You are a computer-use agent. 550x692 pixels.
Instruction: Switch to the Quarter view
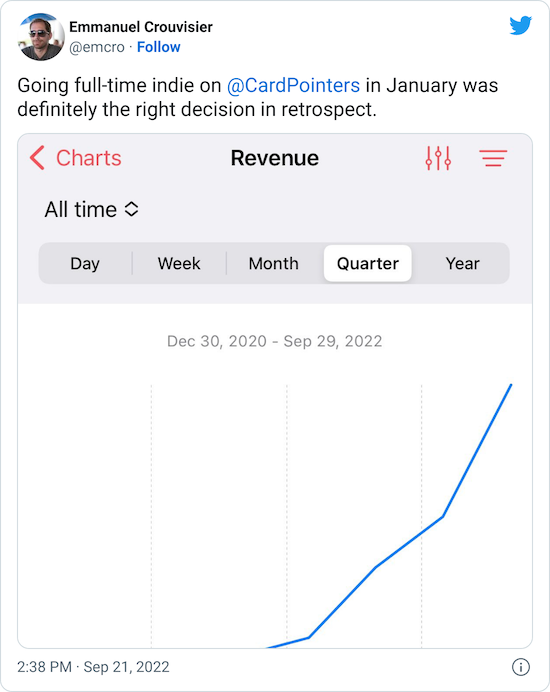tap(368, 263)
